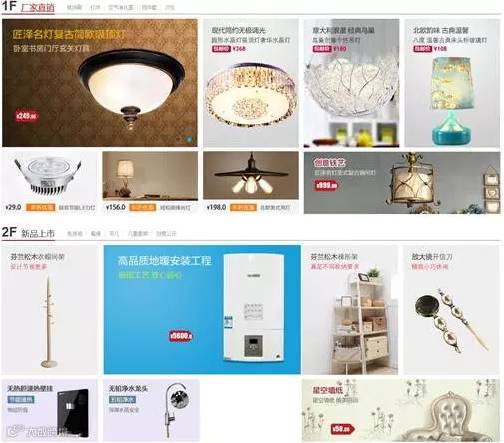Open the round crystal ceiling light product
Viewport: 504px width, 443px height.
coord(251,83)
